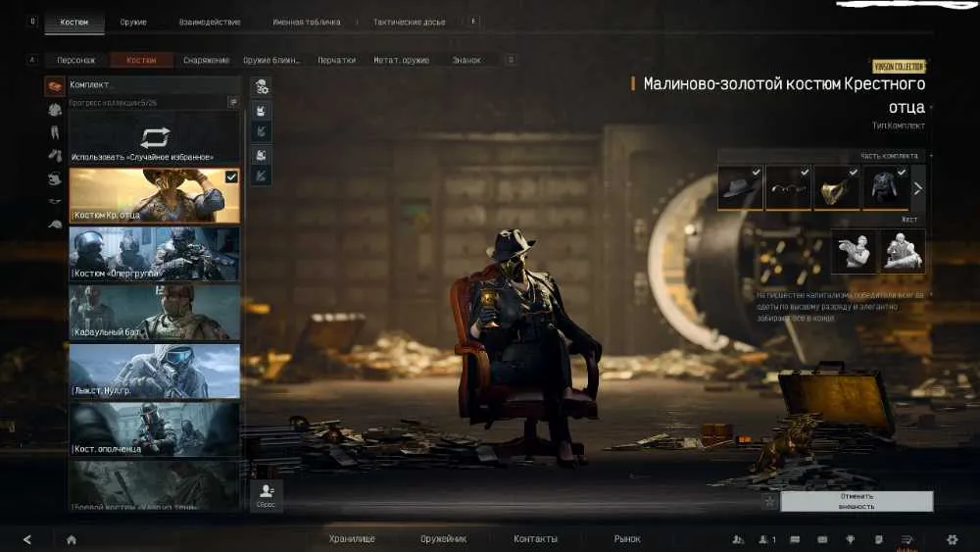Switch to Метат. оружие sub-tab
This screenshot has height=552, width=980.
point(401,60)
